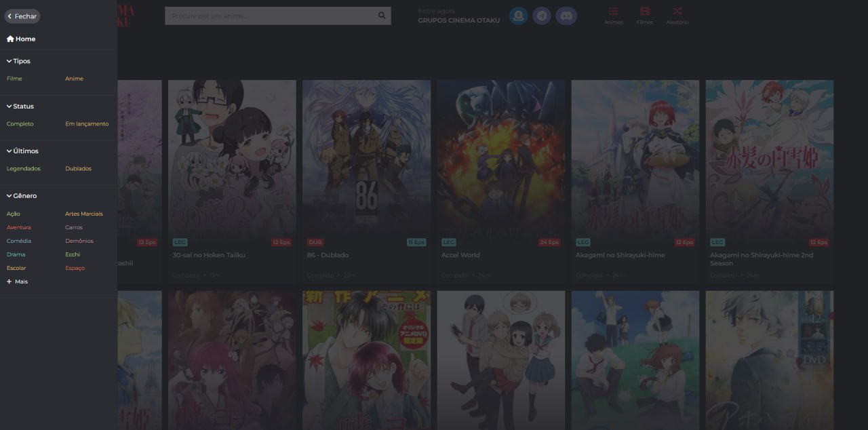868x430 pixels.
Task: Open the Discord group icon
Action: coord(566,16)
